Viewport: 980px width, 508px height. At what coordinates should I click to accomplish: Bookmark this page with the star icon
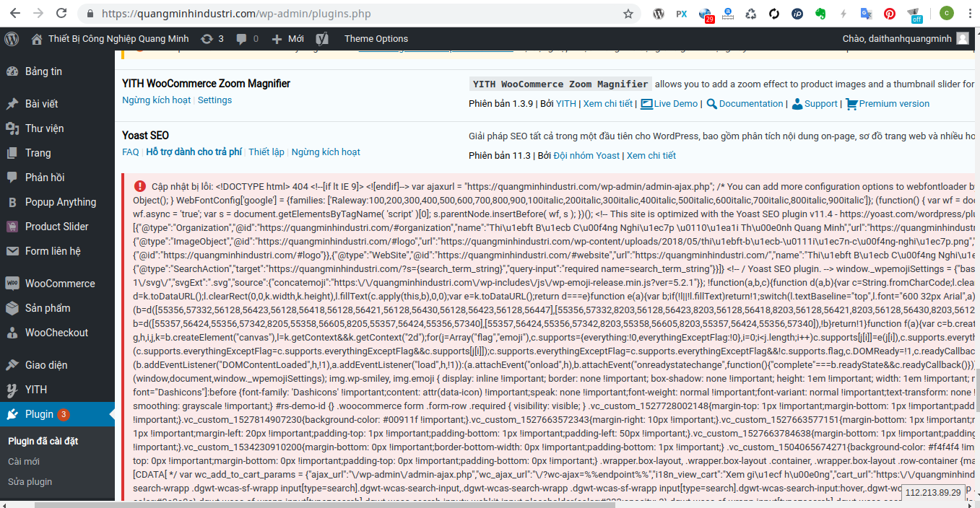click(628, 14)
